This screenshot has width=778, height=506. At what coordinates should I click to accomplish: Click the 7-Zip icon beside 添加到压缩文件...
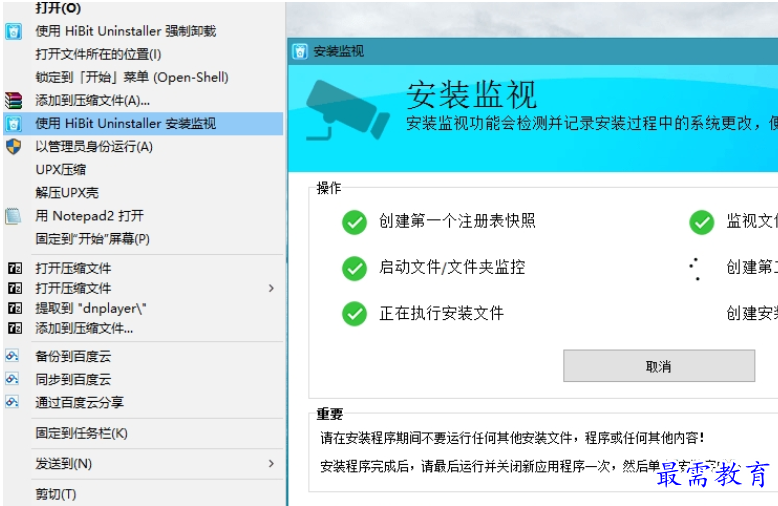click(15, 328)
